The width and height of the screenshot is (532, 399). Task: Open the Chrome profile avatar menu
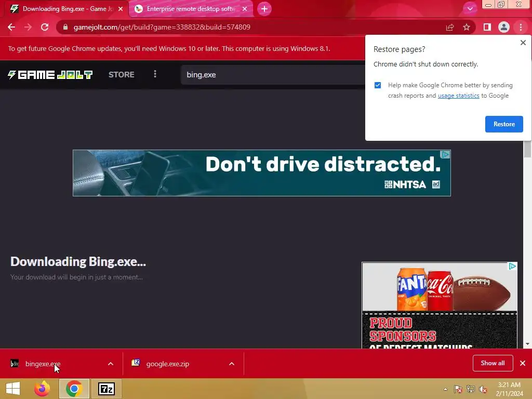coord(504,27)
